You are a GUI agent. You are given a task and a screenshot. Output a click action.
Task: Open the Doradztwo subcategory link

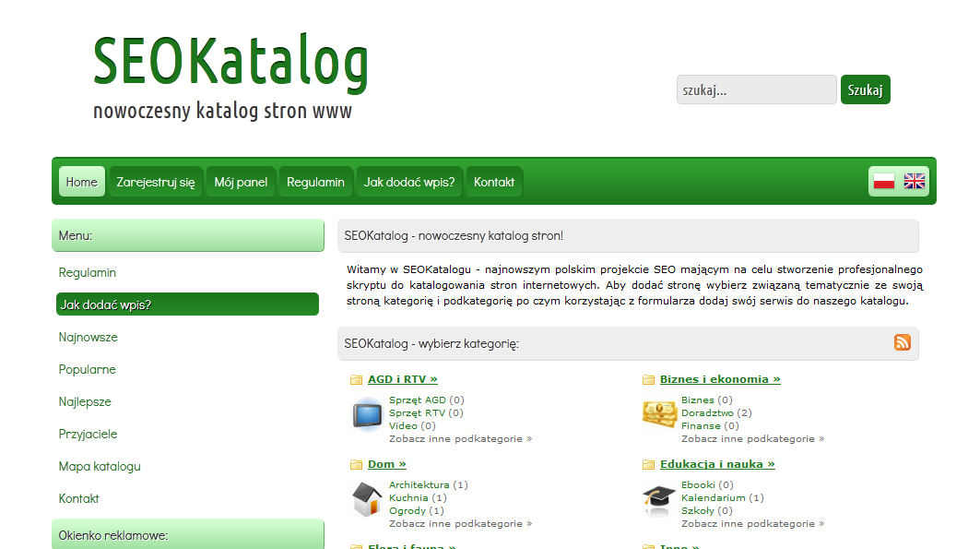(708, 413)
